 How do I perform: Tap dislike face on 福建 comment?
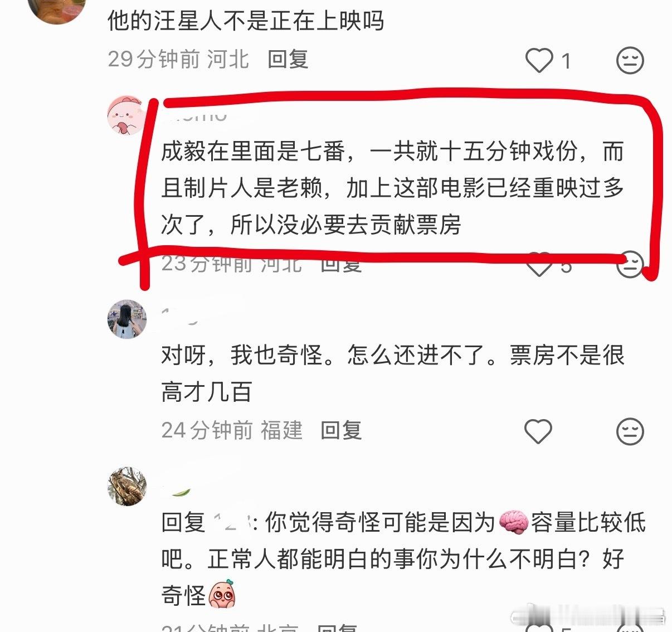[x=630, y=431]
